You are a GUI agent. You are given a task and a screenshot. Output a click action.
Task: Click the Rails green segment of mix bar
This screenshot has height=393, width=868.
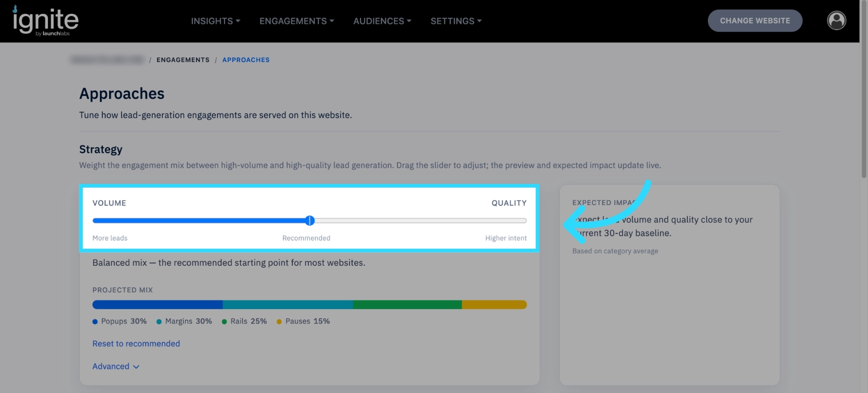[x=408, y=304]
